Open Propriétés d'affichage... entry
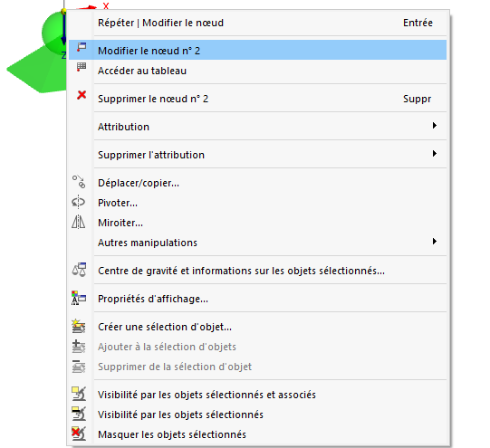 257,299
